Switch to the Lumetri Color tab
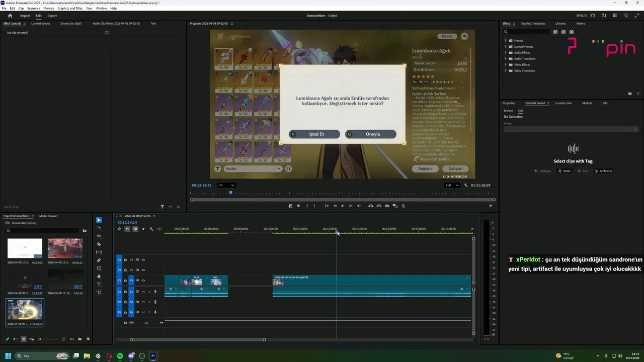The width and height of the screenshot is (644, 362). (563, 103)
